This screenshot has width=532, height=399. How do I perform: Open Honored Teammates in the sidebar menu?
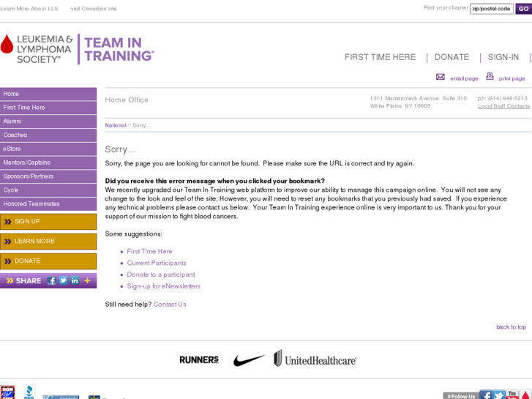click(48, 204)
